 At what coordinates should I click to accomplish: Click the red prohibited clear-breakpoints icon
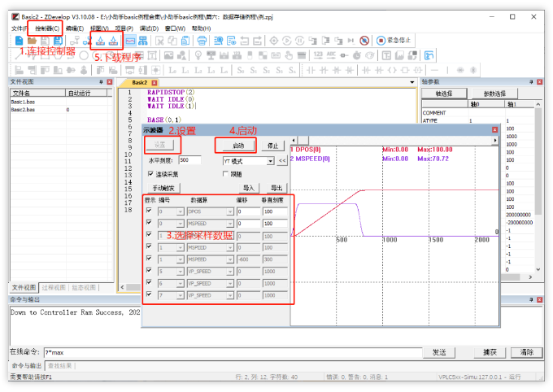tap(364, 41)
